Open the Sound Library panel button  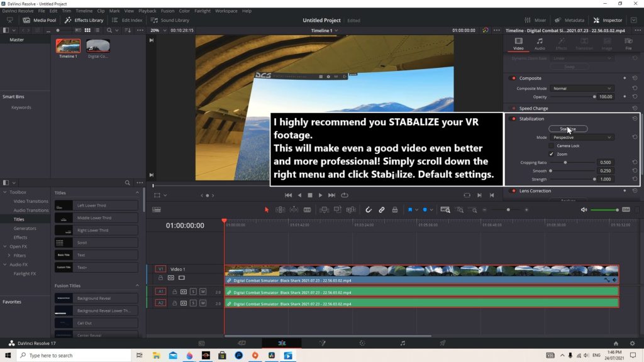170,20
